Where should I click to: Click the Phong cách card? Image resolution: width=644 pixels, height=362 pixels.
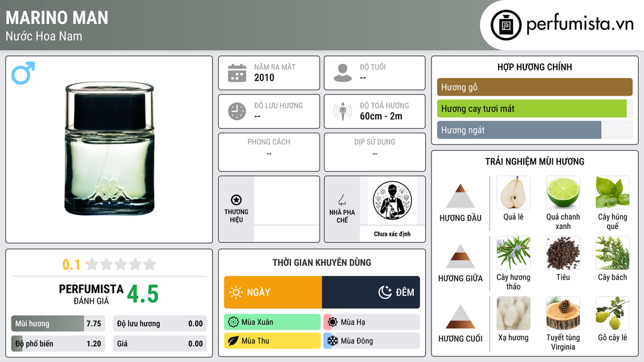click(269, 152)
